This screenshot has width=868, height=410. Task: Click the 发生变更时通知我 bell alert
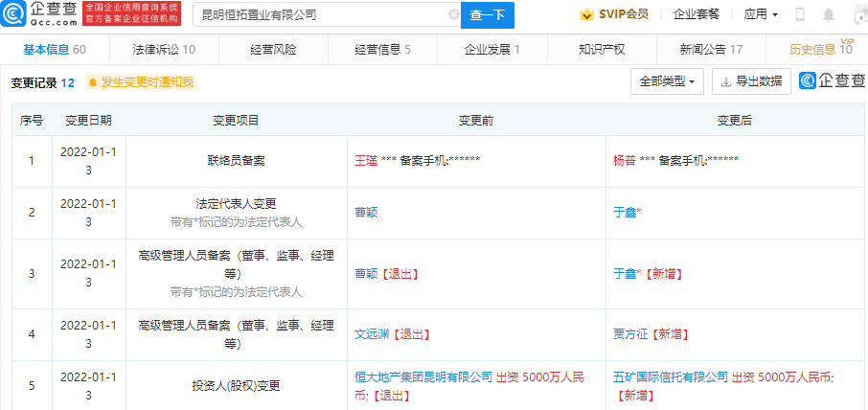pyautogui.click(x=140, y=83)
